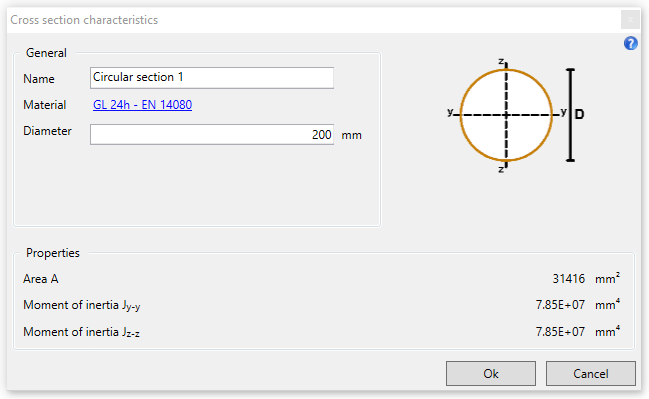Select the 'Properties' group heading
The width and height of the screenshot is (649, 399).
[x=53, y=253]
